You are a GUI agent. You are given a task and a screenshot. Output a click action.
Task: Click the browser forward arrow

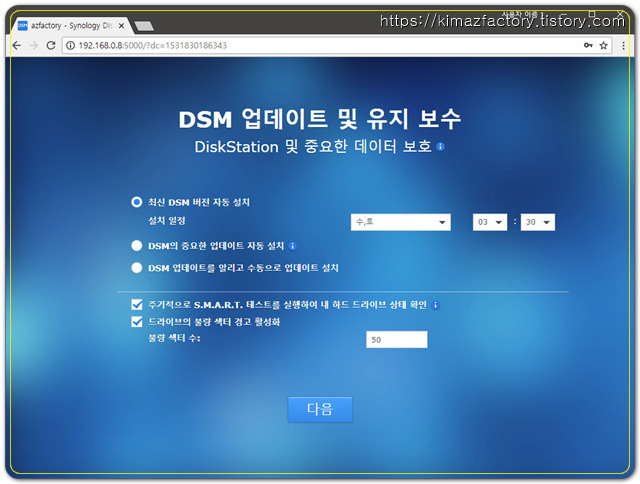pos(33,45)
